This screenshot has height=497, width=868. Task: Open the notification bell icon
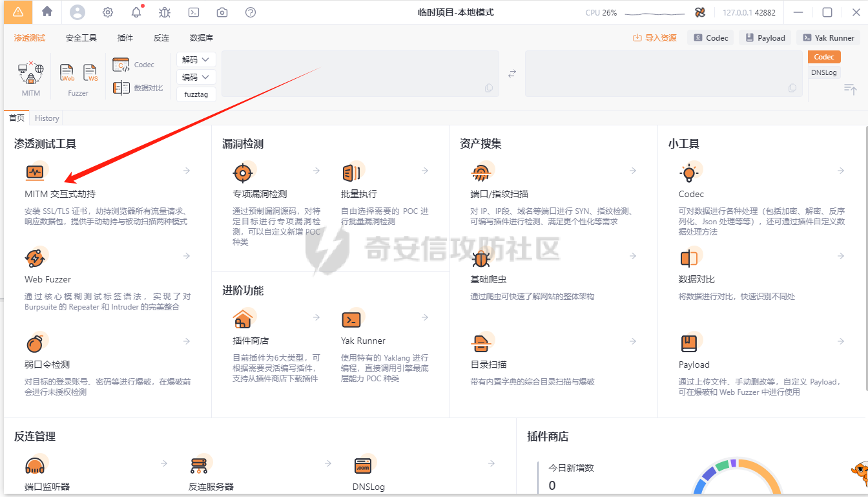tap(136, 12)
